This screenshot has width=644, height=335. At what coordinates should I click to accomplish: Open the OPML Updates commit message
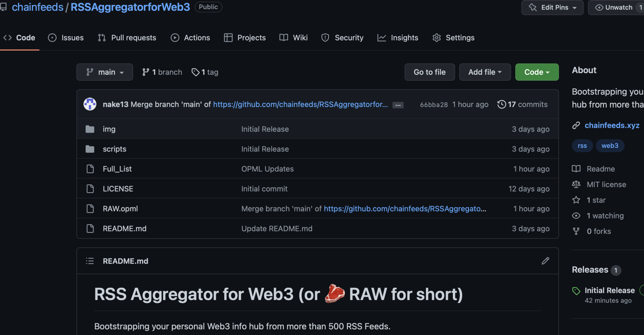(x=267, y=169)
